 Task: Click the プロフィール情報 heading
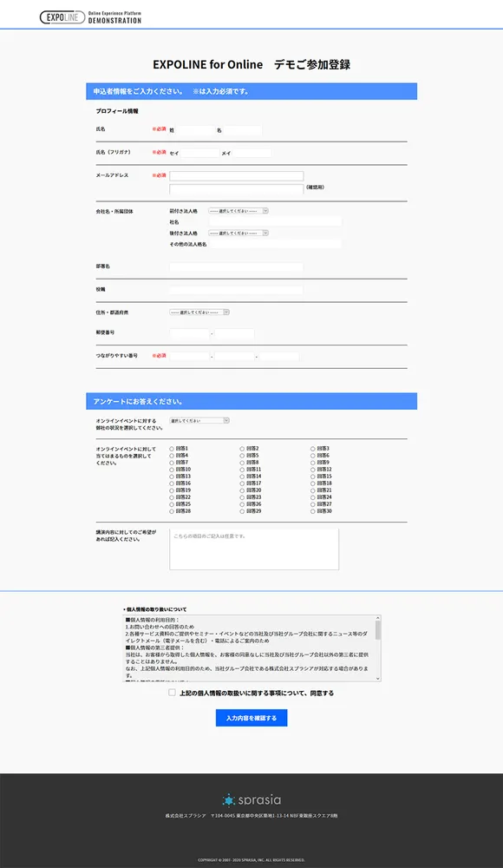coord(117,111)
